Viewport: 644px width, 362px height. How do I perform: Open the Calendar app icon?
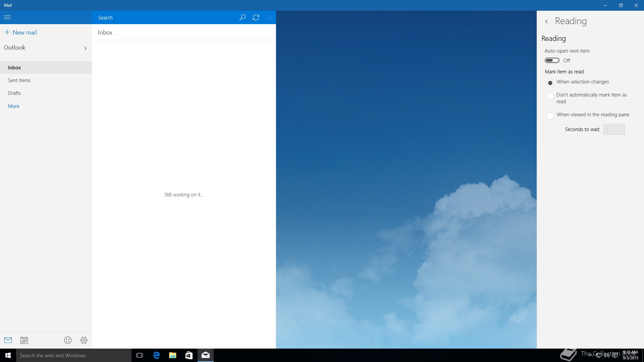tap(24, 340)
